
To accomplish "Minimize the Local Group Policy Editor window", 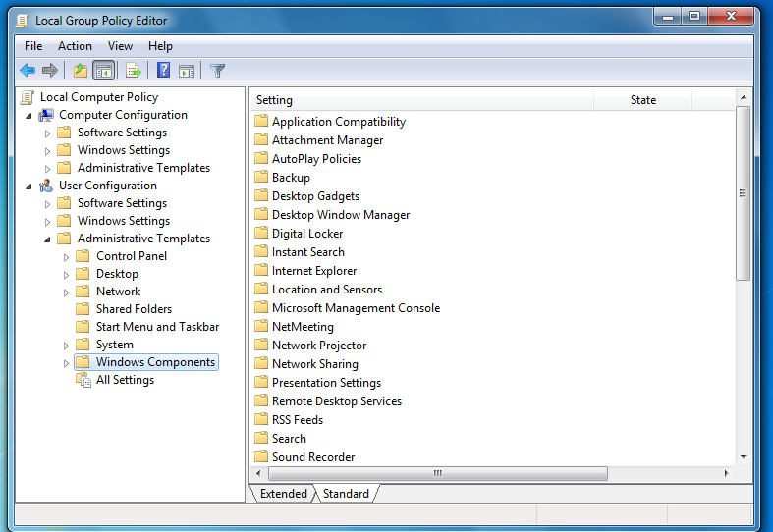I will click(668, 17).
